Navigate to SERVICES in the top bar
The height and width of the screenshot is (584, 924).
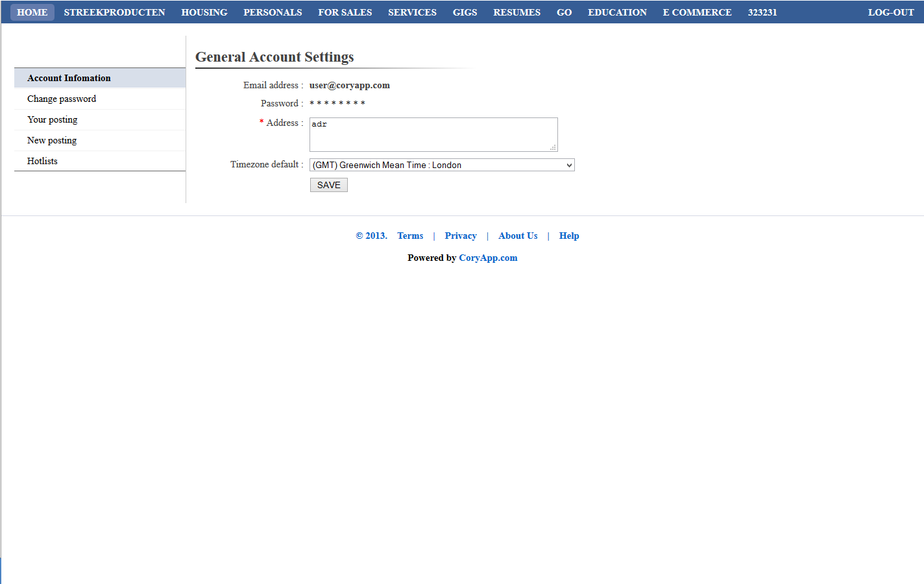[x=412, y=12]
